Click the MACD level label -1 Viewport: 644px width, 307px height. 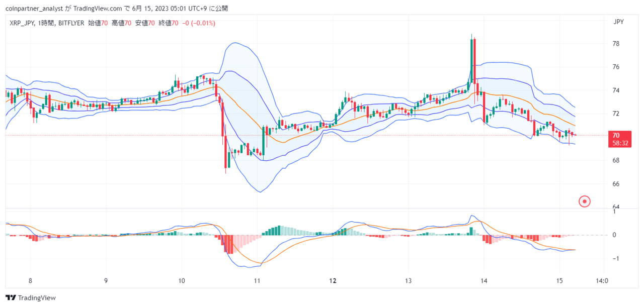[615, 258]
